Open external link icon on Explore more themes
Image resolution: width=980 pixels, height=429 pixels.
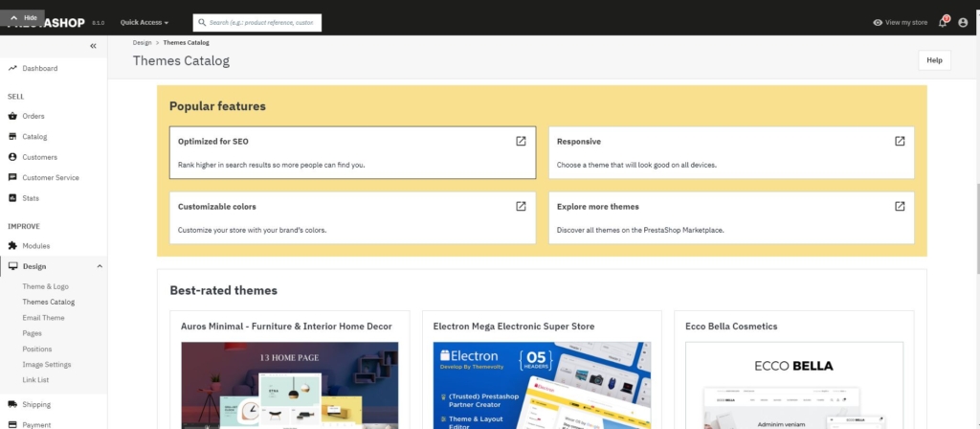click(x=900, y=207)
